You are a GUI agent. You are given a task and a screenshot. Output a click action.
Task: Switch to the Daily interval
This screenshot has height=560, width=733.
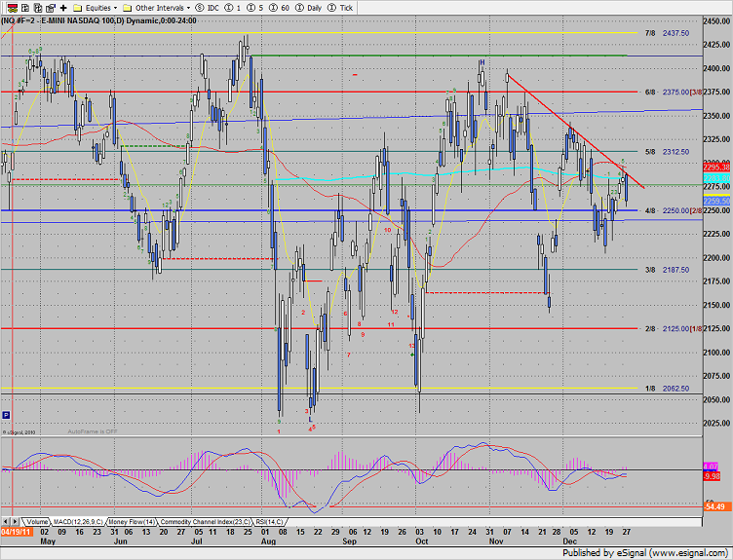pos(309,8)
